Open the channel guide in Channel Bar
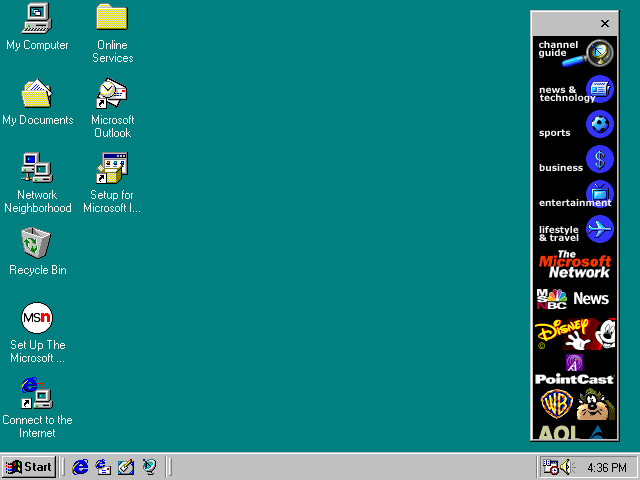640x480 pixels. pyautogui.click(x=574, y=51)
